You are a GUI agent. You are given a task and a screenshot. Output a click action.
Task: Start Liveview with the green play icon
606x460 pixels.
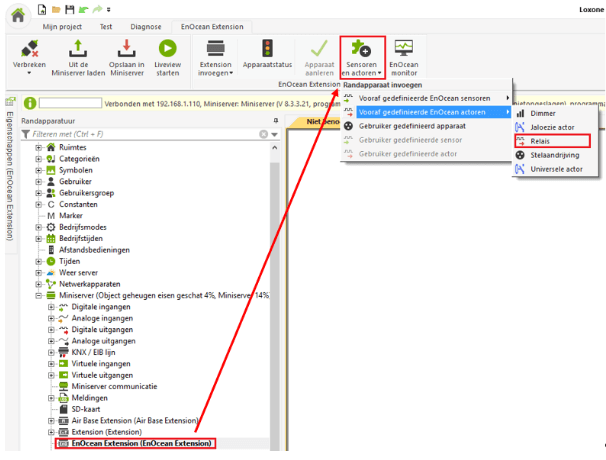tap(168, 48)
